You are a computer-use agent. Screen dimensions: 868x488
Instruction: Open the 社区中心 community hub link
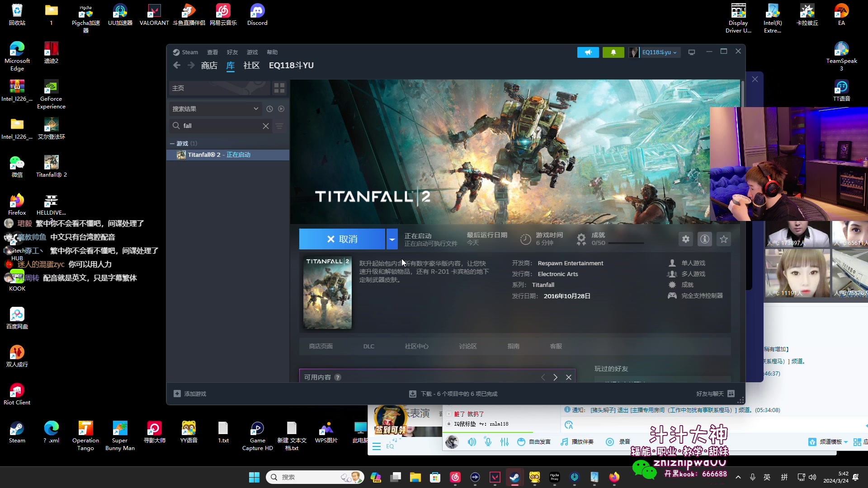click(416, 346)
